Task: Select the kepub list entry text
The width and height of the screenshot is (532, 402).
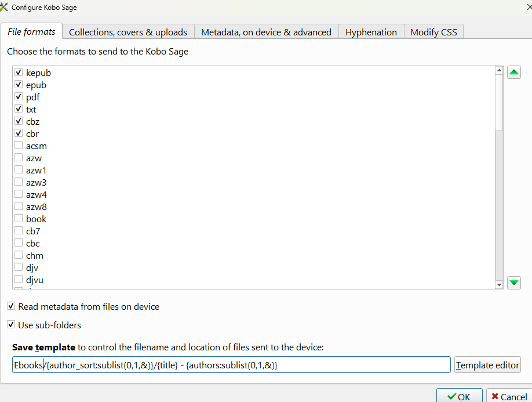Action: pos(38,73)
